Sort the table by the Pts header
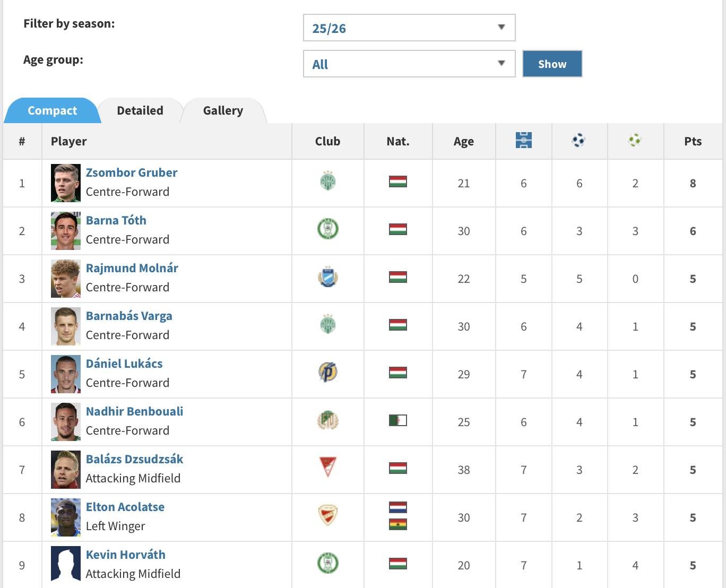 click(693, 141)
